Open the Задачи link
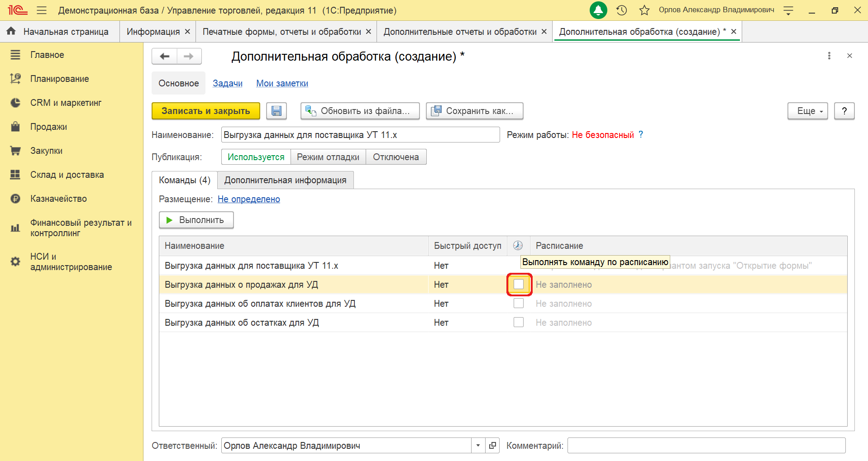This screenshot has width=868, height=461. click(x=228, y=83)
